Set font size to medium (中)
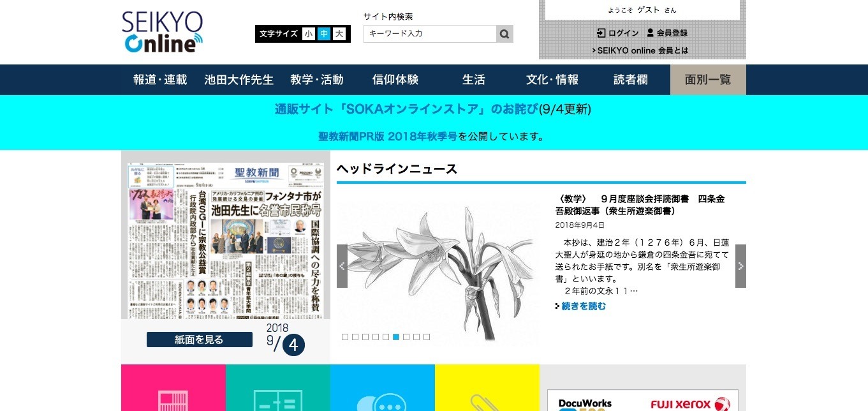 coord(324,34)
